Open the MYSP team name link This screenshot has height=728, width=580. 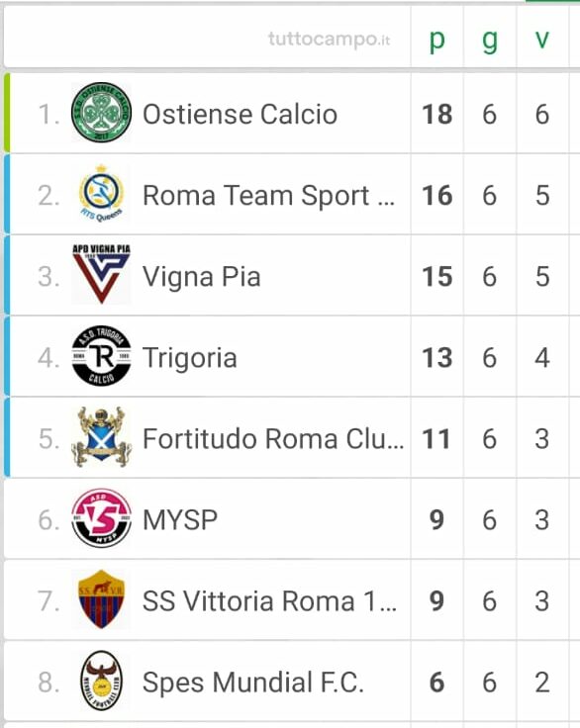[x=180, y=520]
